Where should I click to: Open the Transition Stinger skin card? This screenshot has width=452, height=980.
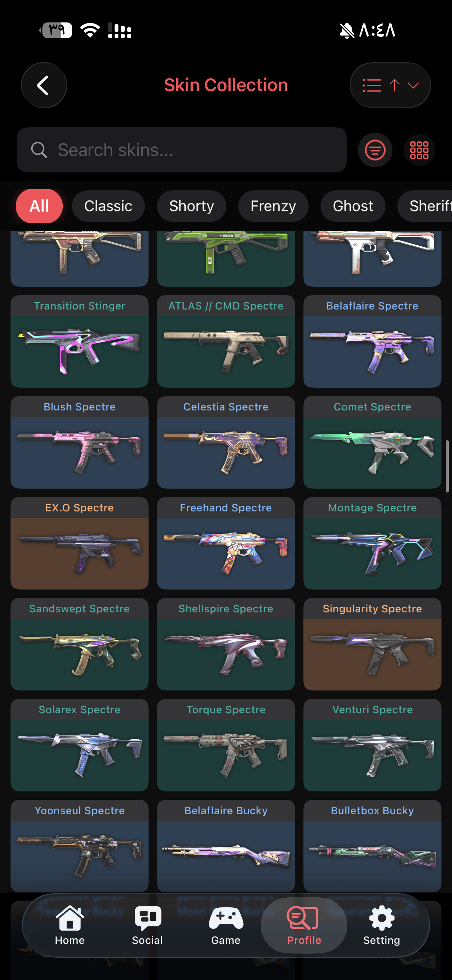point(80,341)
